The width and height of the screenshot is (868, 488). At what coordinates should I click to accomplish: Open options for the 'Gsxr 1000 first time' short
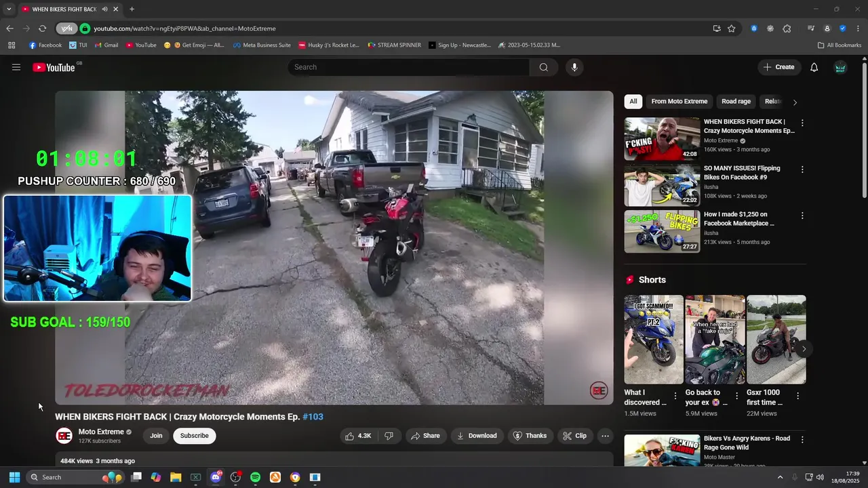(x=797, y=396)
